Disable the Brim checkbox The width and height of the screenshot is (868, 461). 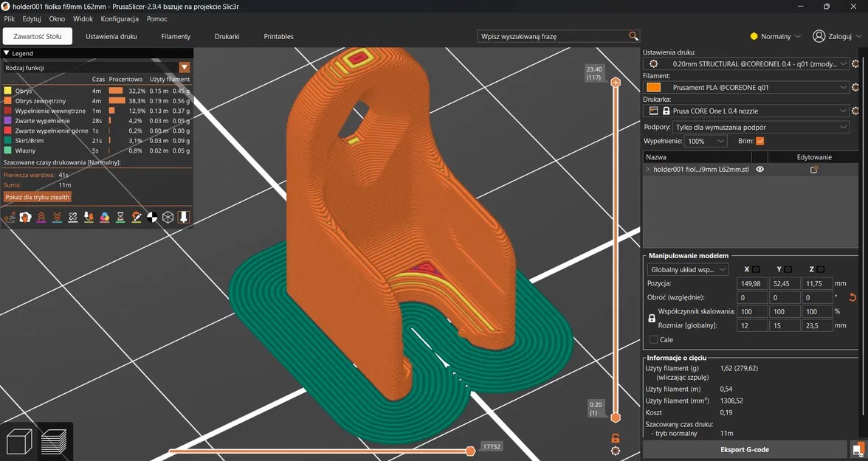click(759, 141)
